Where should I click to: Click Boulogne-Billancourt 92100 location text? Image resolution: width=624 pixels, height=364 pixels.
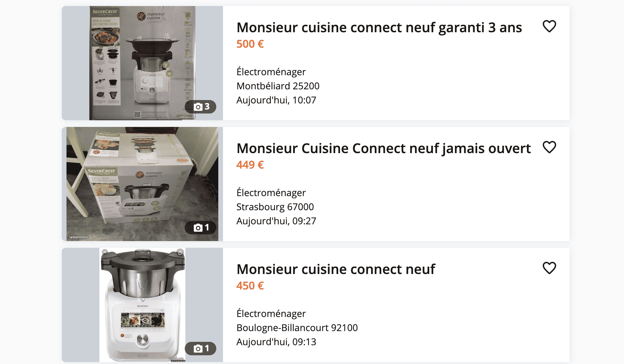coord(297,328)
